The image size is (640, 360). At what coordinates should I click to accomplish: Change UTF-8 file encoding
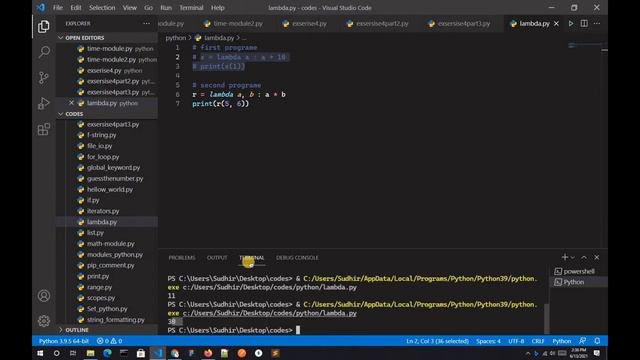(x=516, y=341)
